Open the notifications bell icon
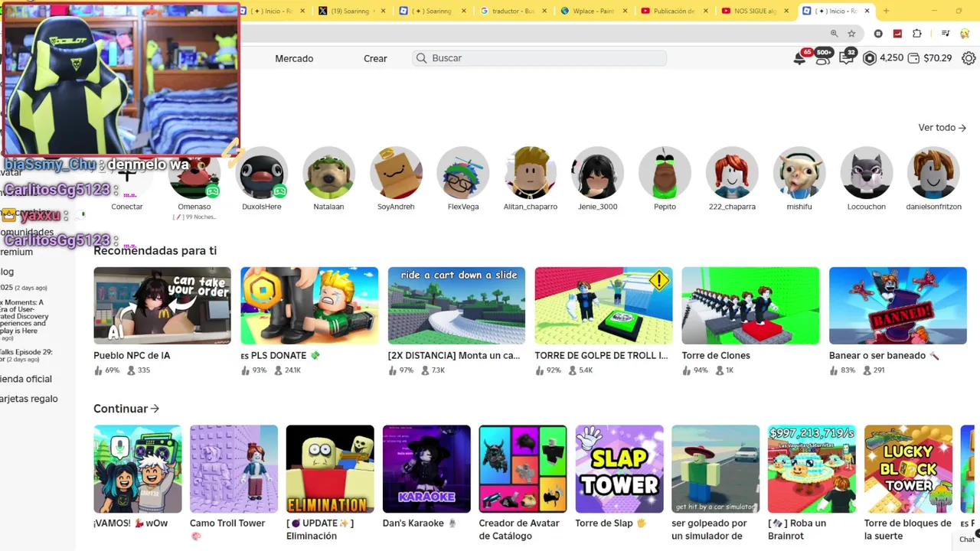Screen dimensions: 980x551 (x=799, y=59)
